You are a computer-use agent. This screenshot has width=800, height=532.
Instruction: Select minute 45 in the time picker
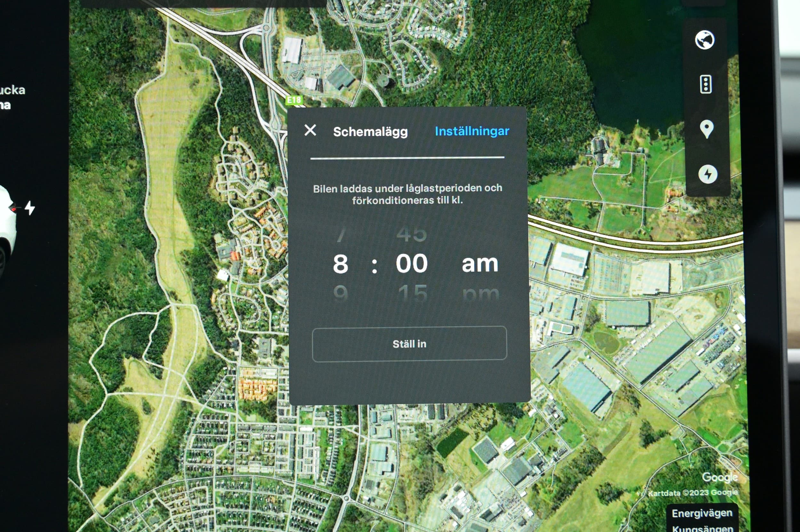click(x=412, y=234)
